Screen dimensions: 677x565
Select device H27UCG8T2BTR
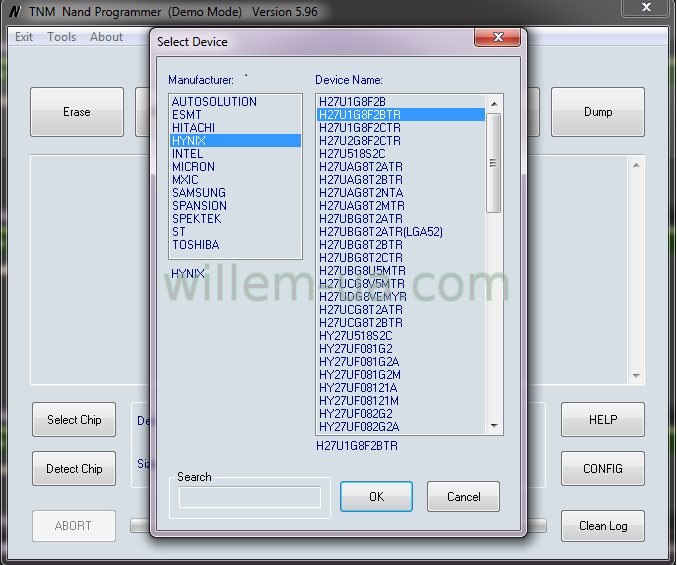(401, 322)
